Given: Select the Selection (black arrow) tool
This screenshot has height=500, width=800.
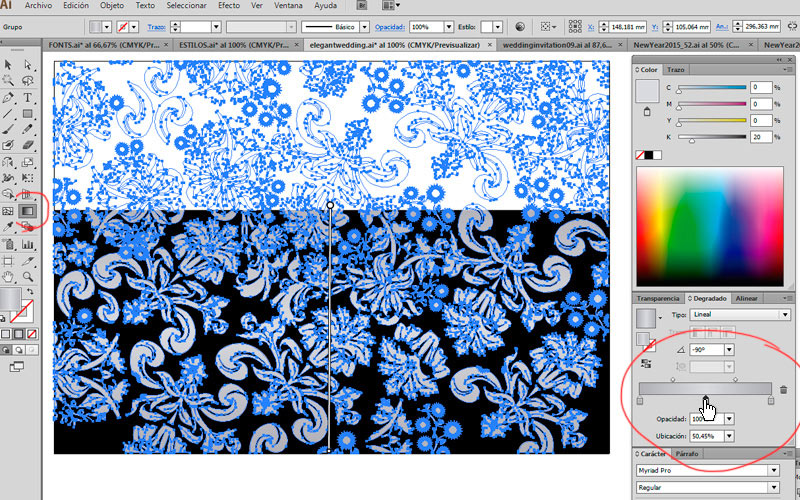Looking at the screenshot, I should [8, 65].
